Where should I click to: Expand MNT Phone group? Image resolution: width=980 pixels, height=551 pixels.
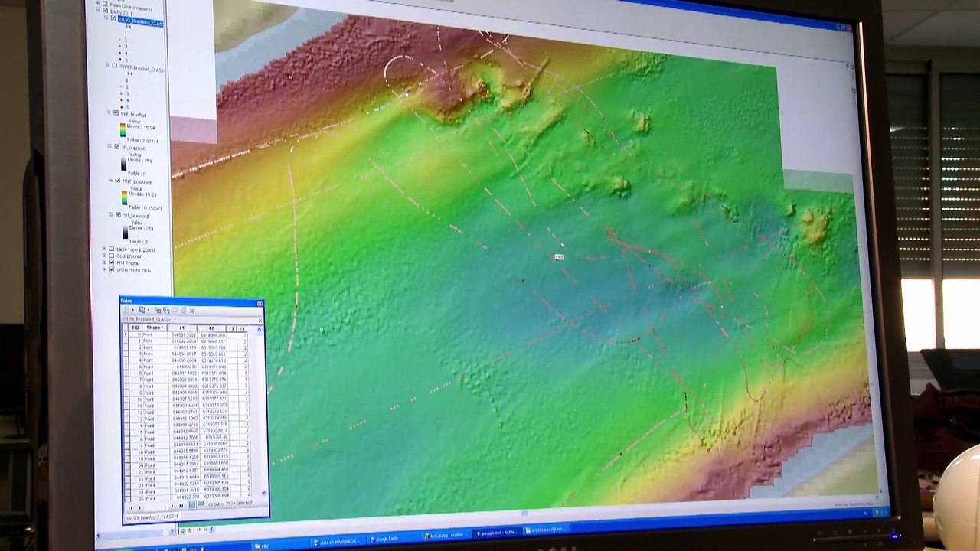coord(104,262)
